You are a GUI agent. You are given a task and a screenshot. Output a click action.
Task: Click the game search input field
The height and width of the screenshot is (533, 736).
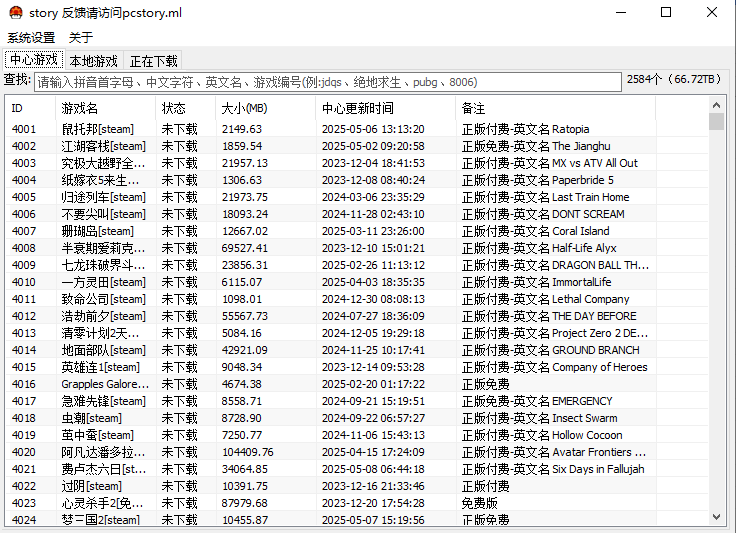(327, 82)
